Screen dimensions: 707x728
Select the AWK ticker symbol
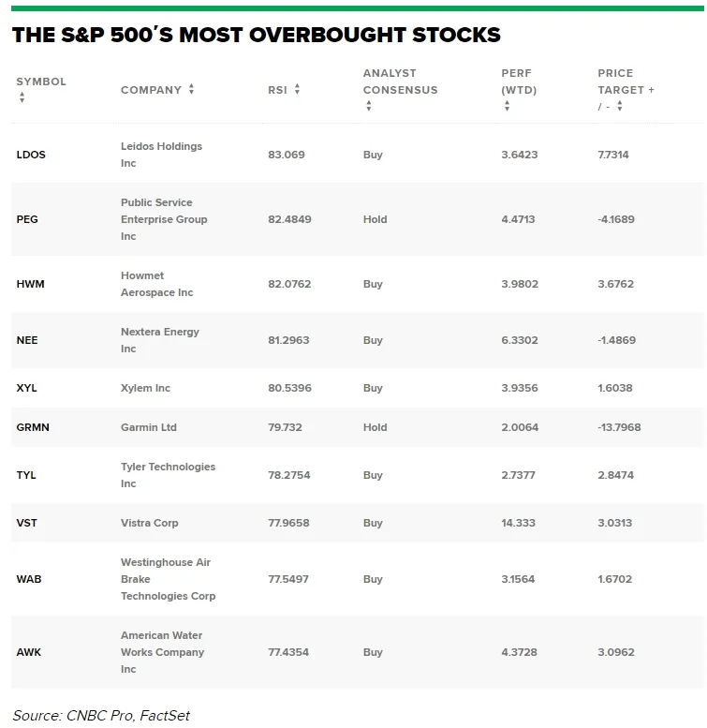[x=28, y=652]
